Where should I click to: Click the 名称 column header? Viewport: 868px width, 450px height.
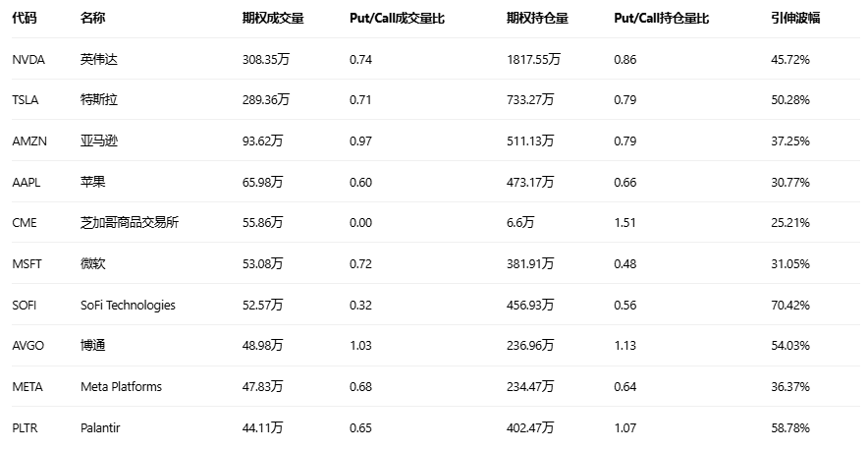pos(92,18)
